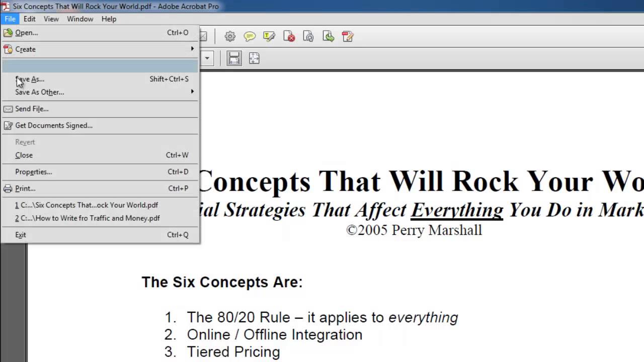Viewport: 644px width, 362px height.
Task: Open the File menu
Action: point(10,19)
